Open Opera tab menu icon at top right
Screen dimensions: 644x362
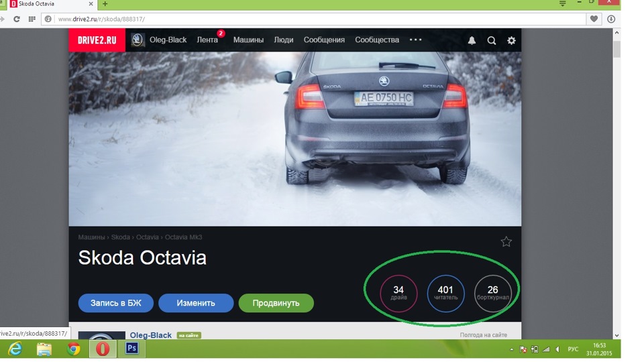pyautogui.click(x=563, y=3)
